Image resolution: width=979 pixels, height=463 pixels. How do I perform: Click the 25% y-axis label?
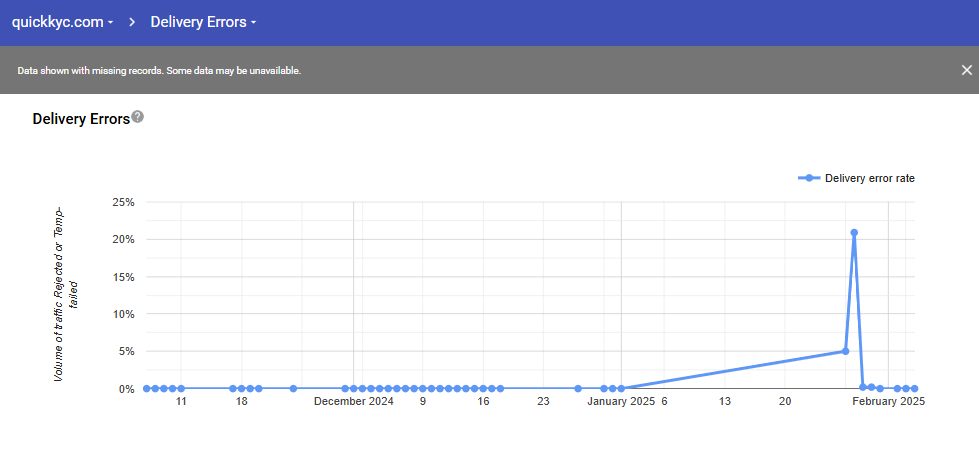coord(123,202)
